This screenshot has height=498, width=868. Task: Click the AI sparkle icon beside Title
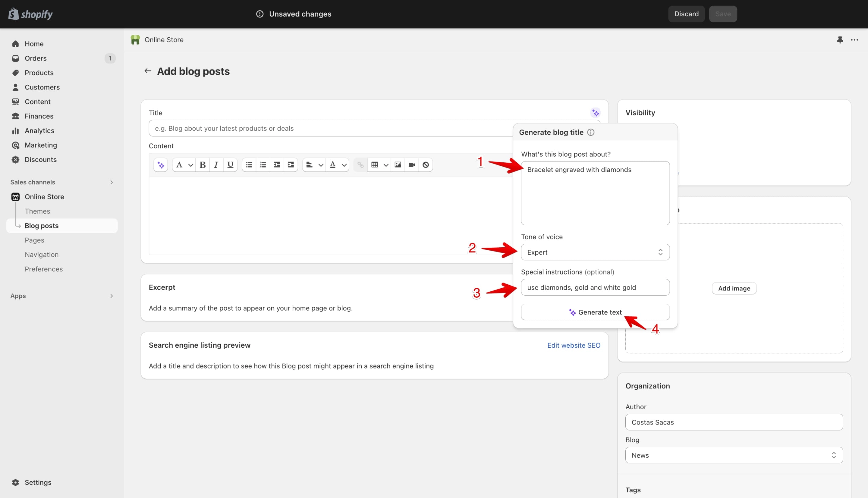(595, 113)
